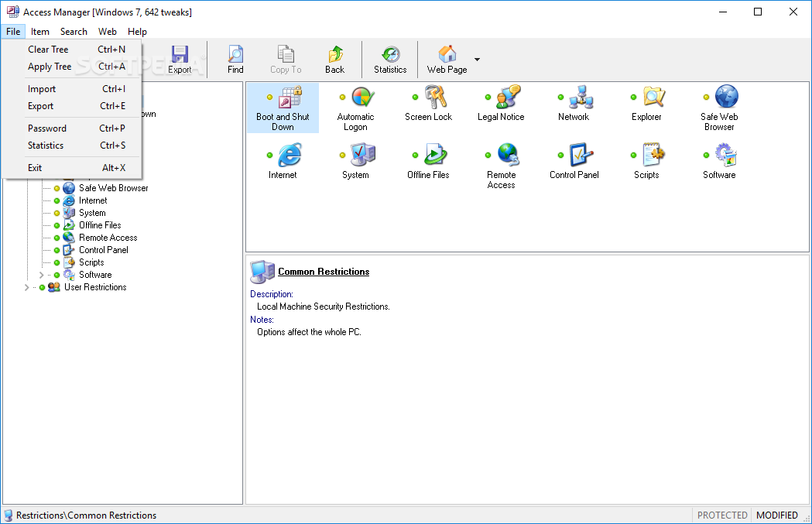The image size is (812, 524).
Task: Click the Find toolbar button
Action: (235, 60)
